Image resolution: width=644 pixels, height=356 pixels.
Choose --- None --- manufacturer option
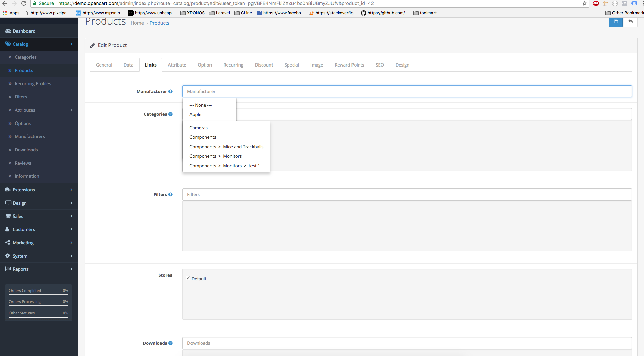(209, 105)
